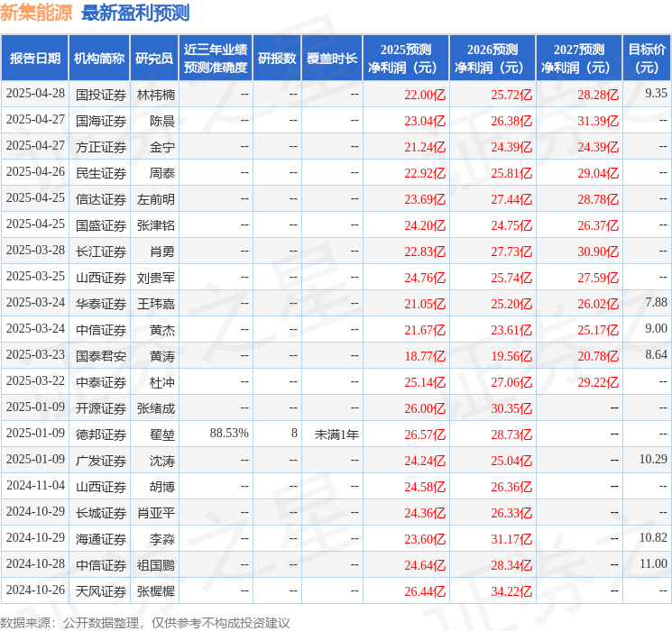This screenshot has width=672, height=631.
Task: Click the 24.76亿 profit value
Action: point(425,278)
